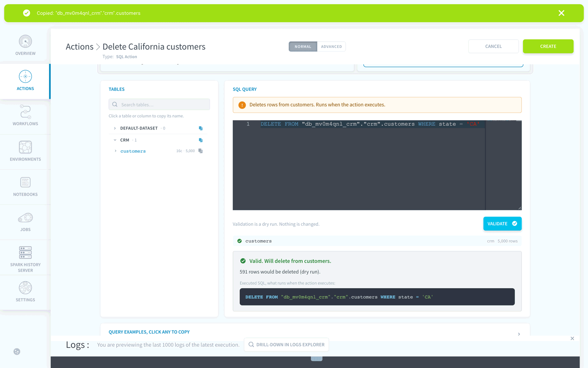Open Spark History Server icon
This screenshot has width=588, height=368.
pos(25,253)
